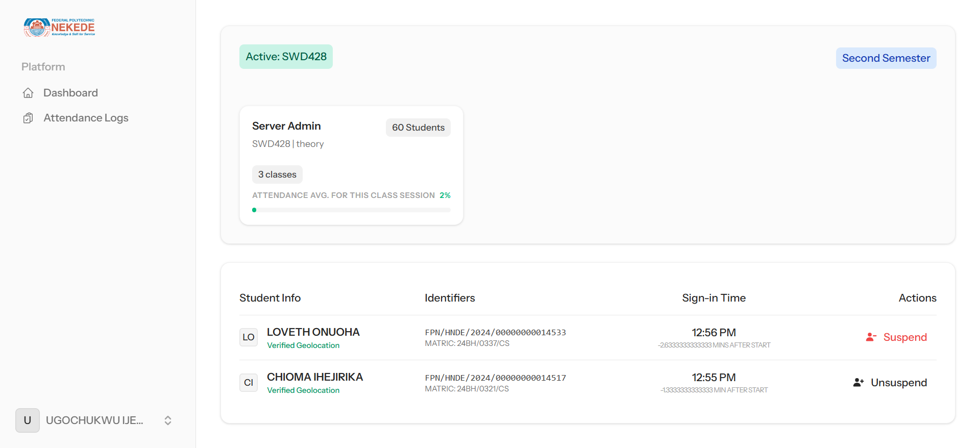980x448 pixels.
Task: Click the 60 Students badge
Action: click(418, 128)
